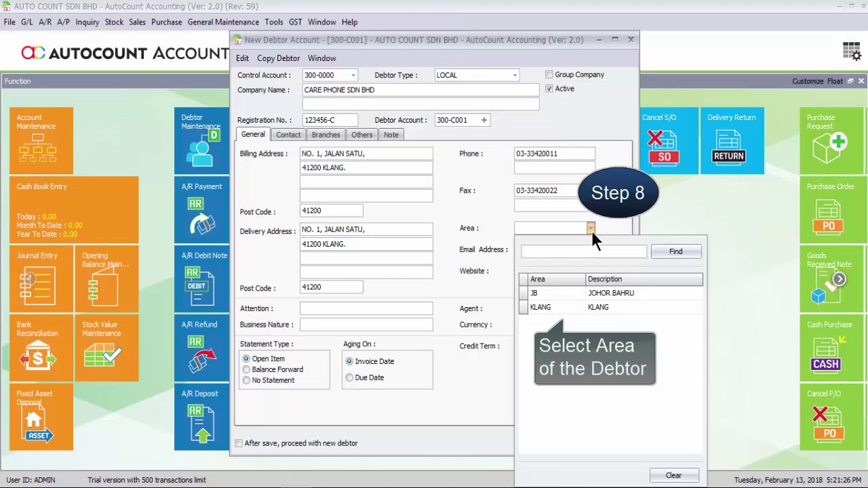Image resolution: width=868 pixels, height=488 pixels.
Task: Switch to the Contact tab
Action: point(288,135)
